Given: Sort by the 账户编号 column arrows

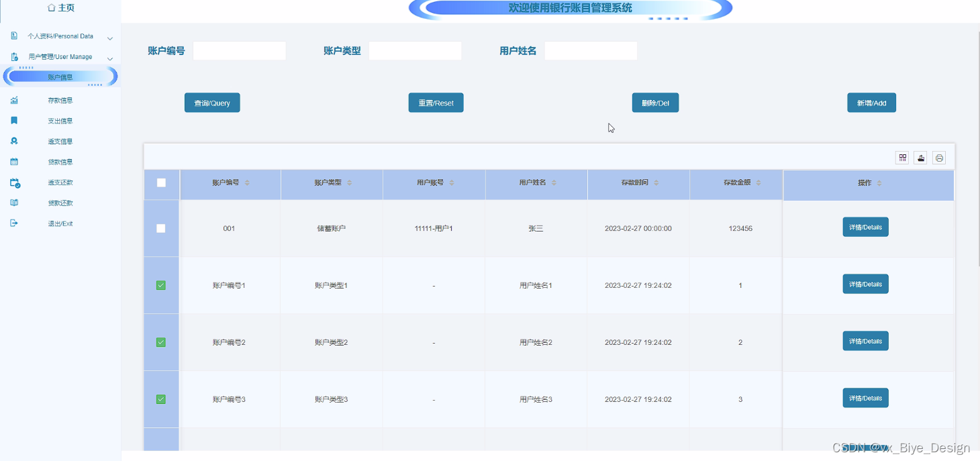Looking at the screenshot, I should tap(247, 183).
